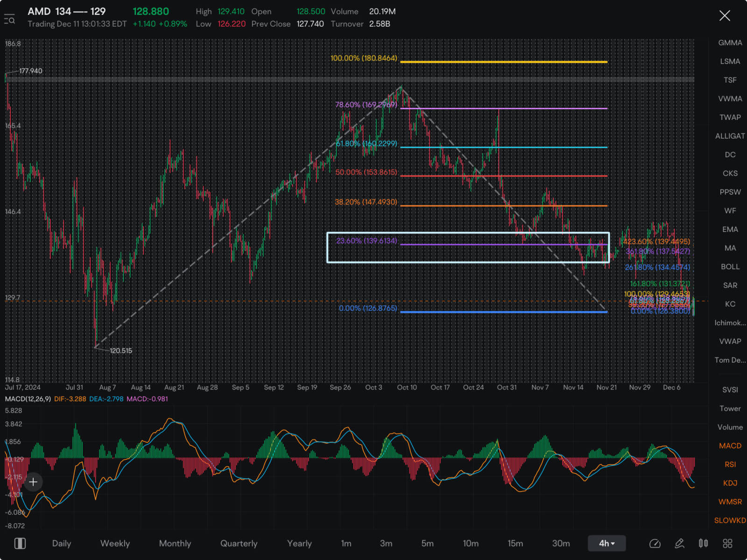Enable the LSMA indicator

click(730, 61)
